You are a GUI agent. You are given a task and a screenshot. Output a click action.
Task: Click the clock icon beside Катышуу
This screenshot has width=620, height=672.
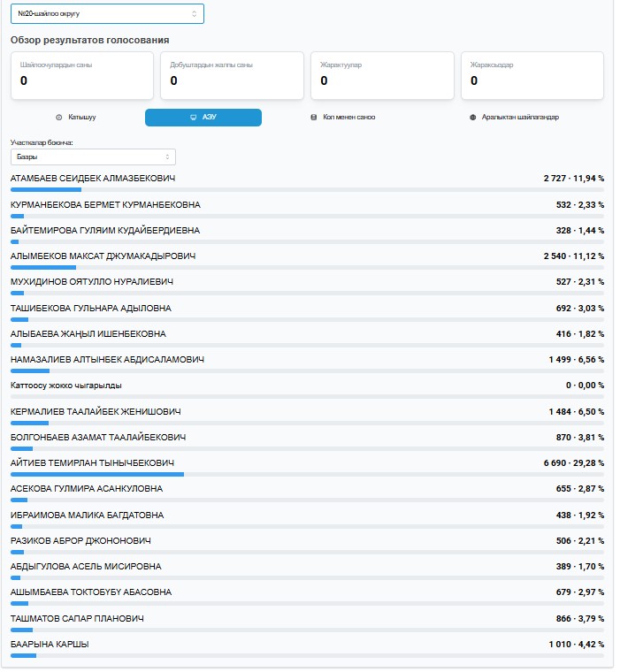click(58, 117)
